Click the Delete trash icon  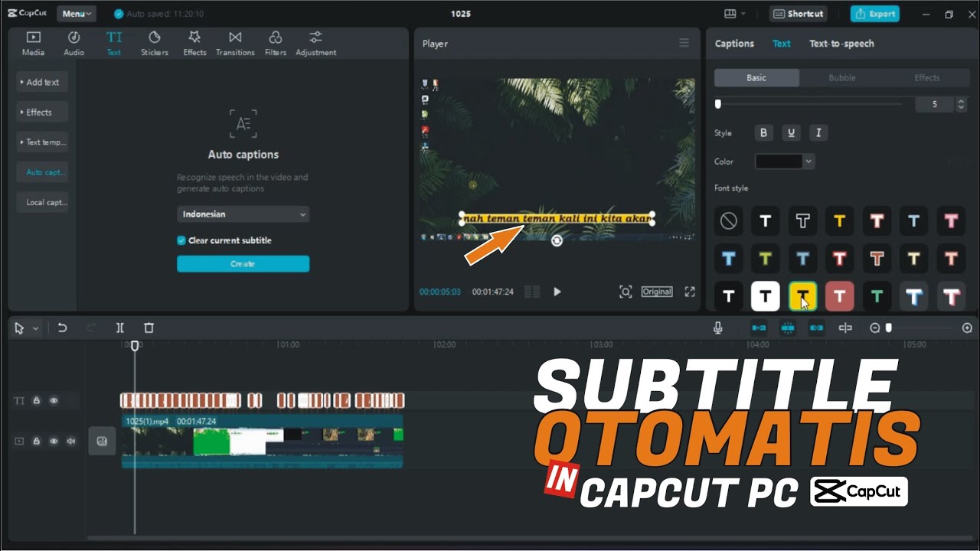pyautogui.click(x=149, y=328)
